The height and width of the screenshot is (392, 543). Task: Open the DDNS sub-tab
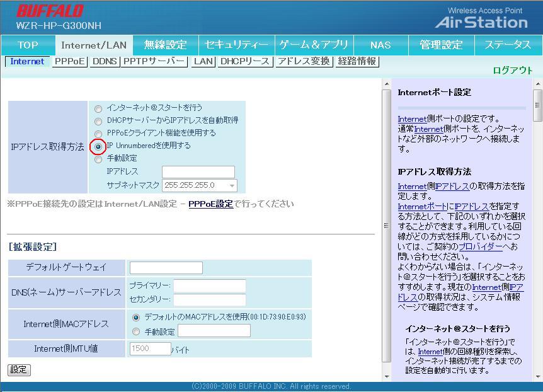105,61
